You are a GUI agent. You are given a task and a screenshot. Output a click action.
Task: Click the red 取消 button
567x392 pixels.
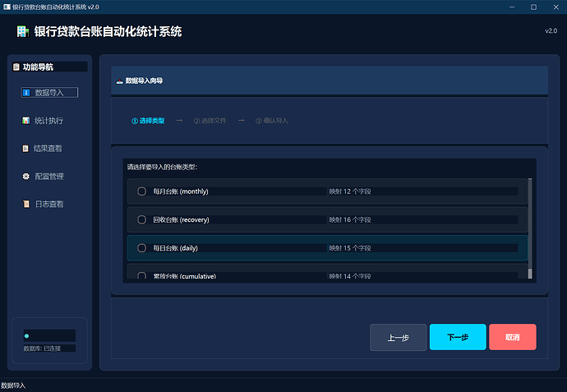click(x=513, y=337)
